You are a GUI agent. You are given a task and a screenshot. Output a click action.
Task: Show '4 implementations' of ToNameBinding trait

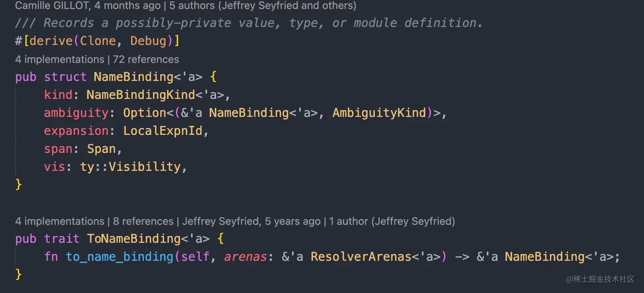click(x=60, y=221)
